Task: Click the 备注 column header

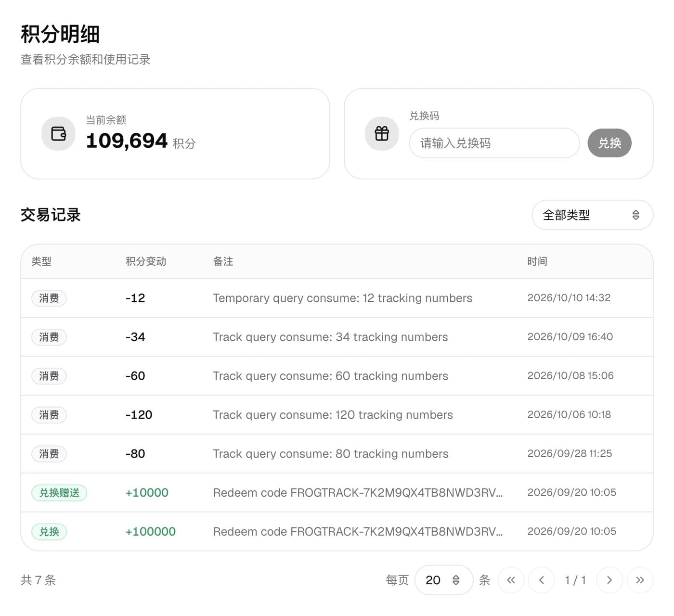Action: pos(223,261)
